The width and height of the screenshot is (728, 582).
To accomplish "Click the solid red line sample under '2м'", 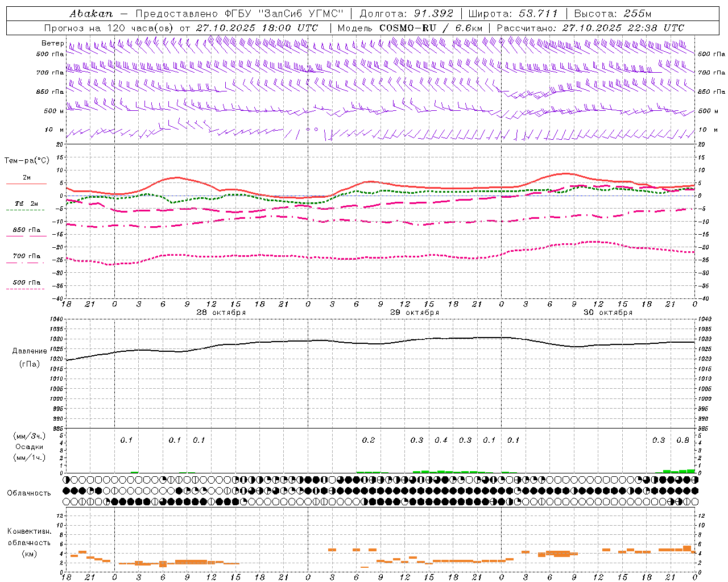I will point(26,184).
